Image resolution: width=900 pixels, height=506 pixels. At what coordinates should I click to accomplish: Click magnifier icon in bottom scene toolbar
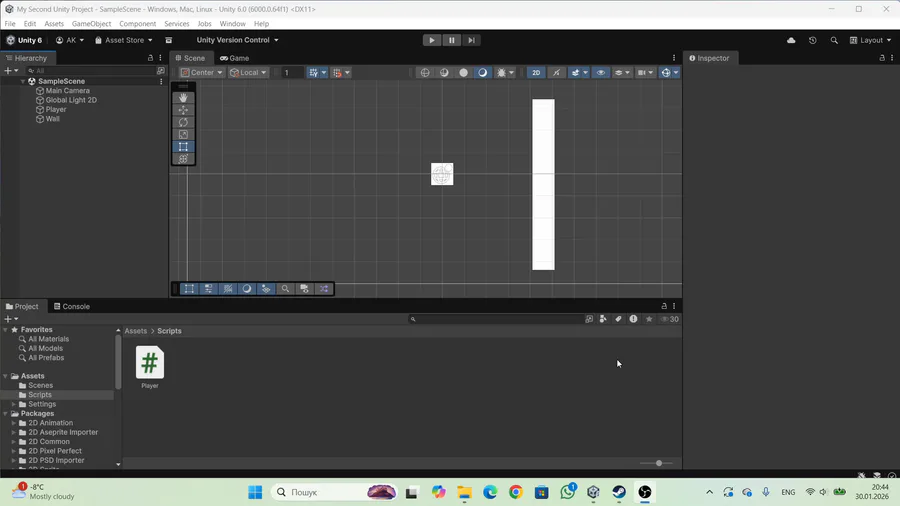[x=285, y=289]
